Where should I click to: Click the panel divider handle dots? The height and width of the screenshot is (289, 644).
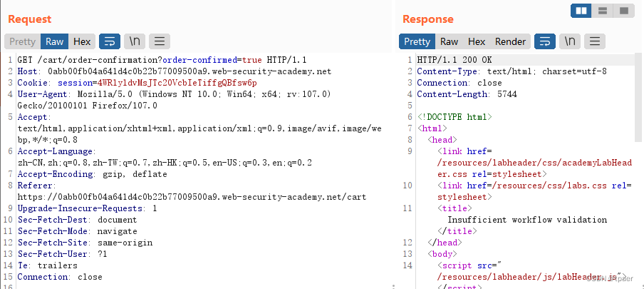coord(393,285)
